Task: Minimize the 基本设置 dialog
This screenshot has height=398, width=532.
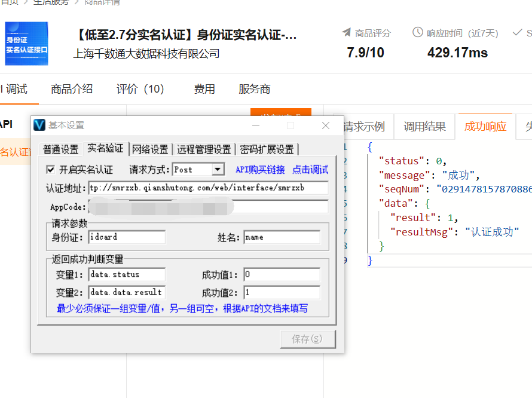Action: [x=256, y=125]
